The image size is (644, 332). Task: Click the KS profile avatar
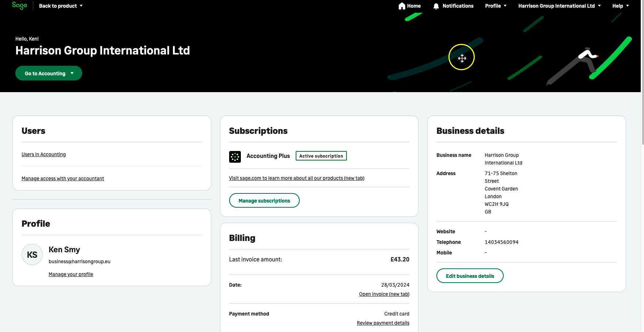coord(32,254)
